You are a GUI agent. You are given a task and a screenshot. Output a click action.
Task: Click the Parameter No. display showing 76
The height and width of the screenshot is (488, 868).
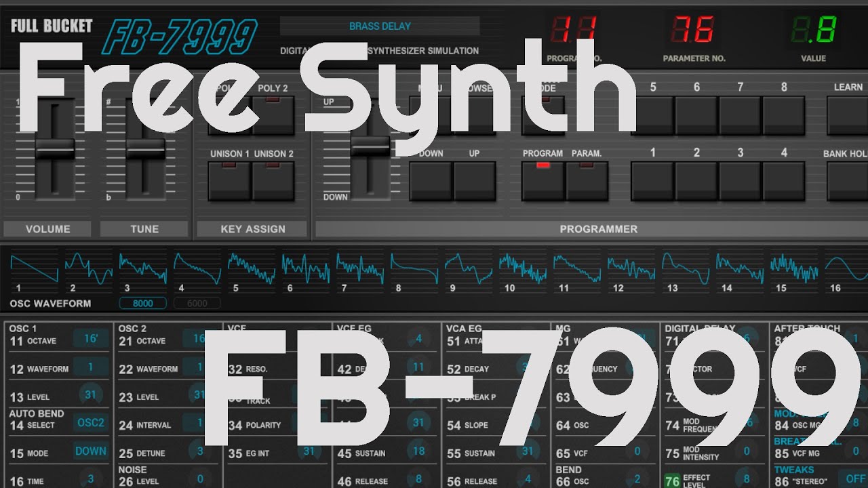[693, 31]
